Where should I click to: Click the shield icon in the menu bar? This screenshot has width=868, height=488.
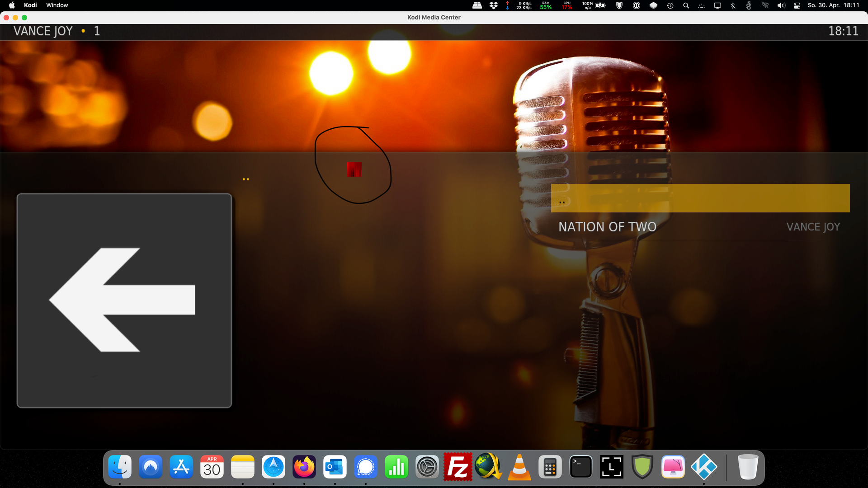click(619, 5)
